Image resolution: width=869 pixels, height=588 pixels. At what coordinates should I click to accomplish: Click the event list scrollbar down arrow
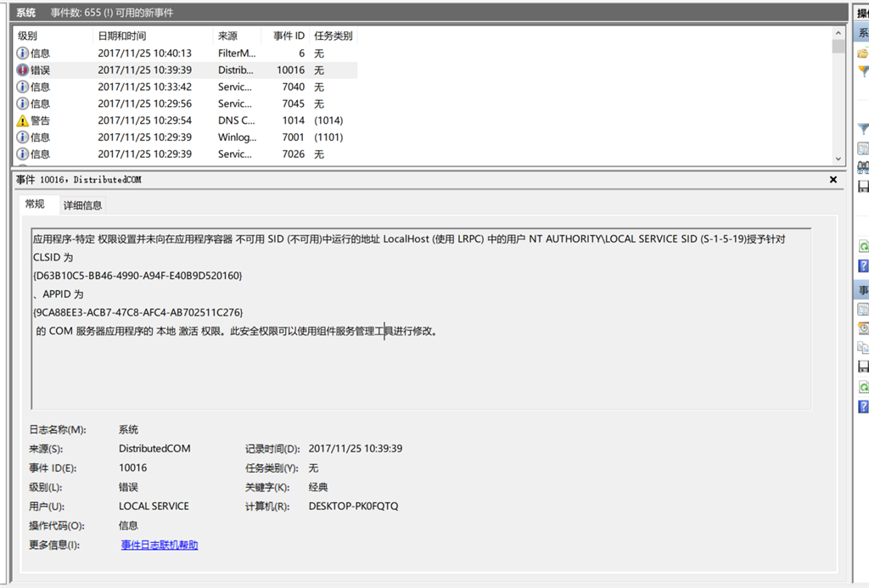[838, 159]
